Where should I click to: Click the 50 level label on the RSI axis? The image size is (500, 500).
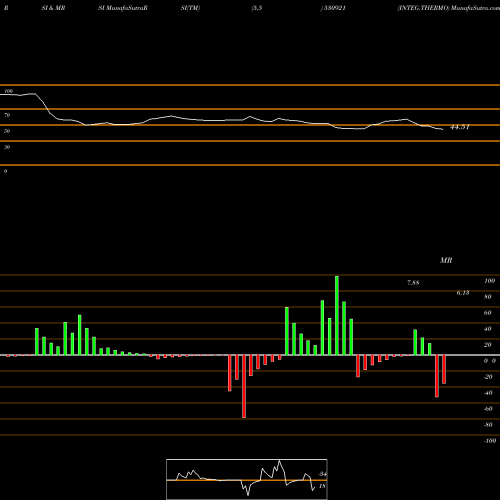7,131
